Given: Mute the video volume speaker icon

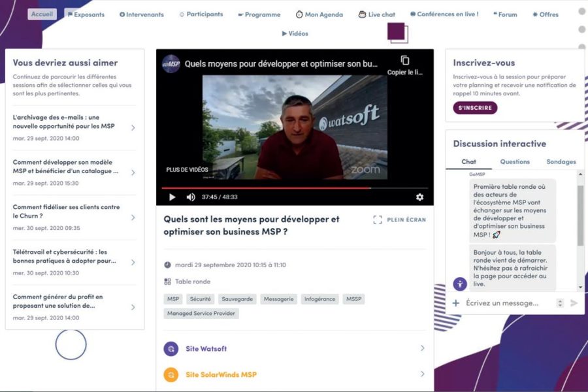Looking at the screenshot, I should [x=191, y=197].
